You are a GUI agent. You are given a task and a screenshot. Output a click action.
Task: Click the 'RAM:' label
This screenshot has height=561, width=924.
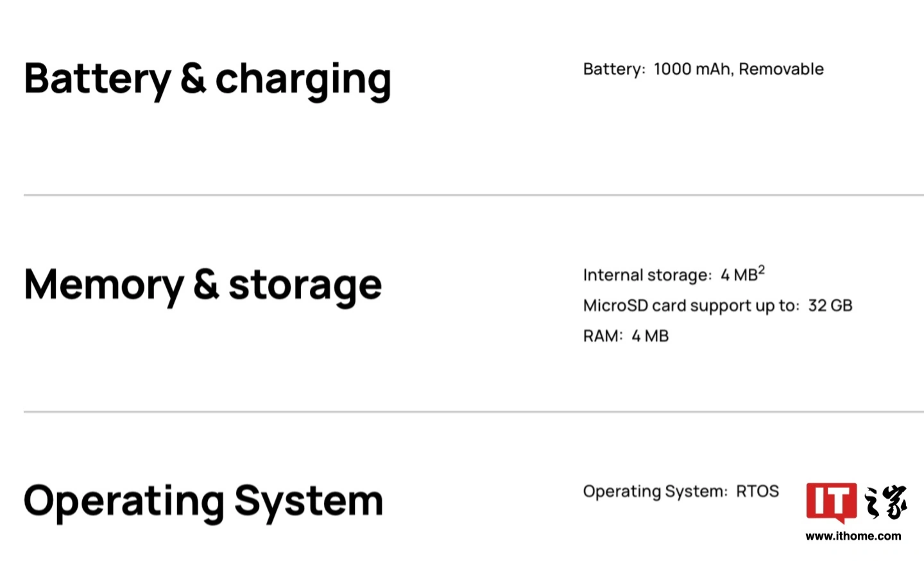point(603,336)
